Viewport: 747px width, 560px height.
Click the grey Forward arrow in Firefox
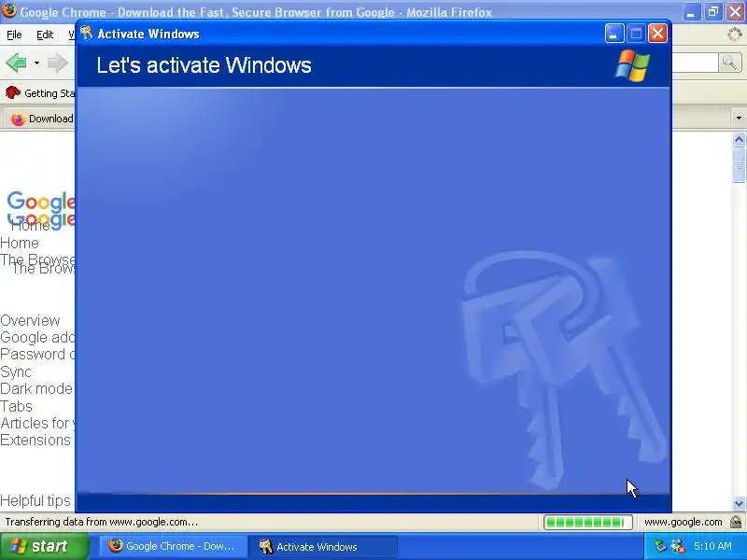click(x=58, y=63)
